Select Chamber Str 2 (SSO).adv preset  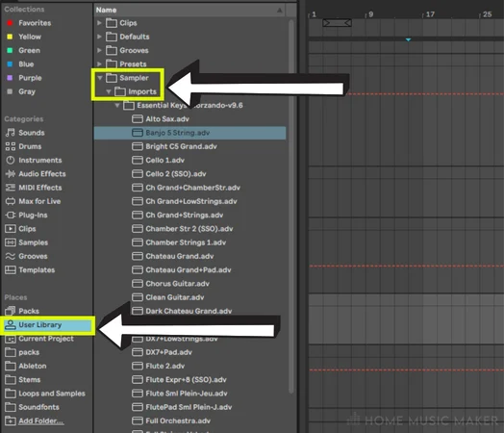tap(183, 229)
